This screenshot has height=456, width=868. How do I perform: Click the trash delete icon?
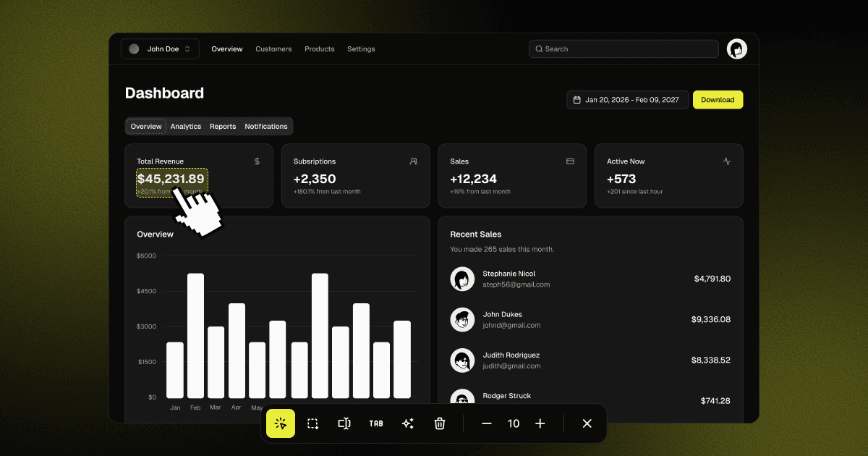pos(440,423)
